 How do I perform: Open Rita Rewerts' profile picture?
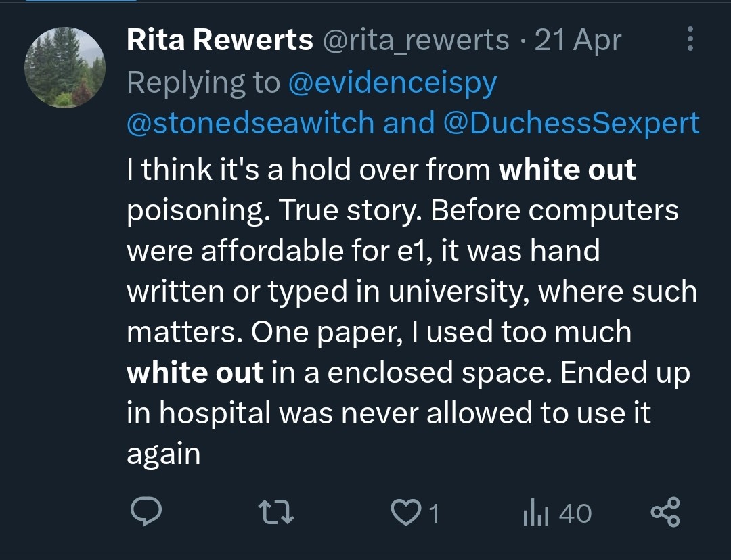[x=65, y=68]
